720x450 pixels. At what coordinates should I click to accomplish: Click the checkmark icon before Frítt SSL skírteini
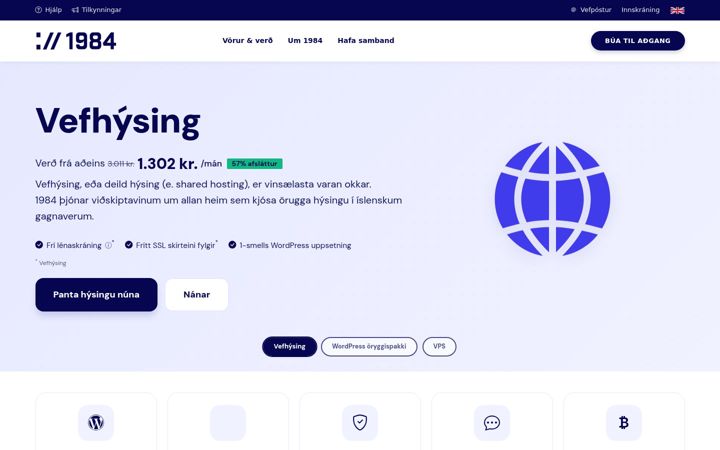(x=129, y=245)
